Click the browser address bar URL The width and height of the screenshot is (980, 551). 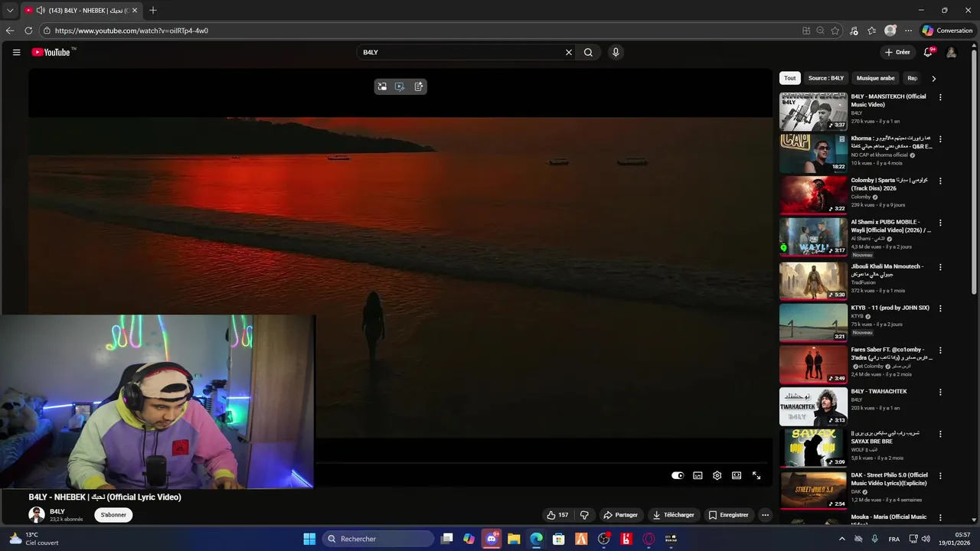[x=132, y=31]
